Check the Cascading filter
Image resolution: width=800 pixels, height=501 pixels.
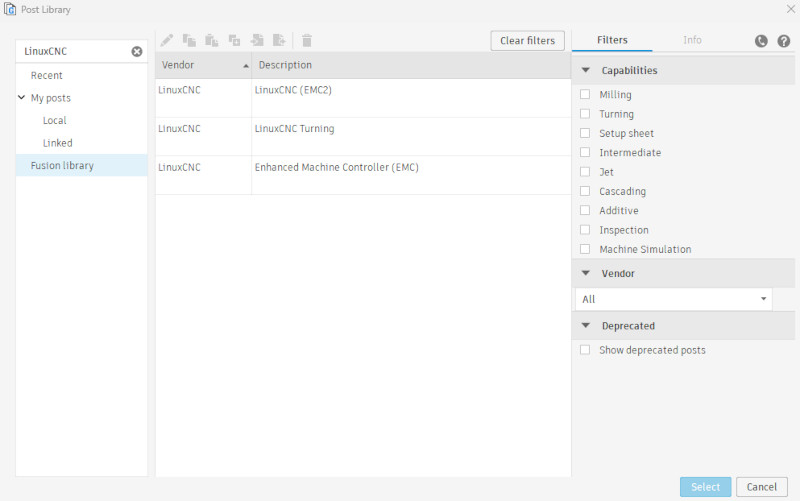[585, 191]
